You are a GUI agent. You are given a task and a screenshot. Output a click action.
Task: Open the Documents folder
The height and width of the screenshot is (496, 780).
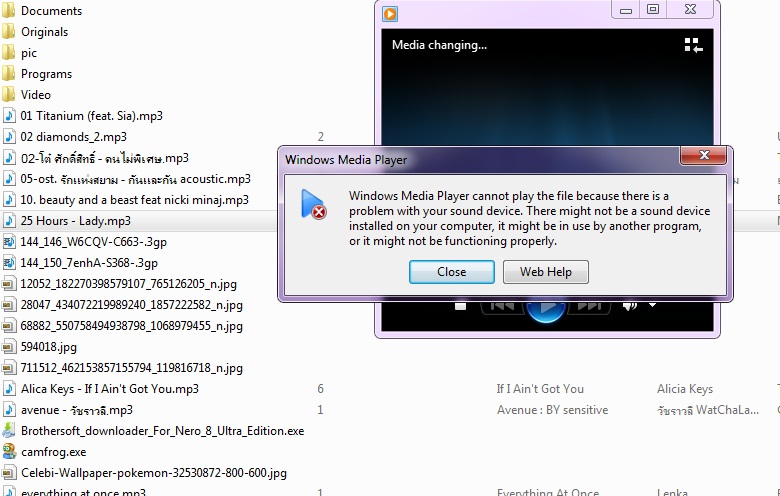[x=8, y=10]
